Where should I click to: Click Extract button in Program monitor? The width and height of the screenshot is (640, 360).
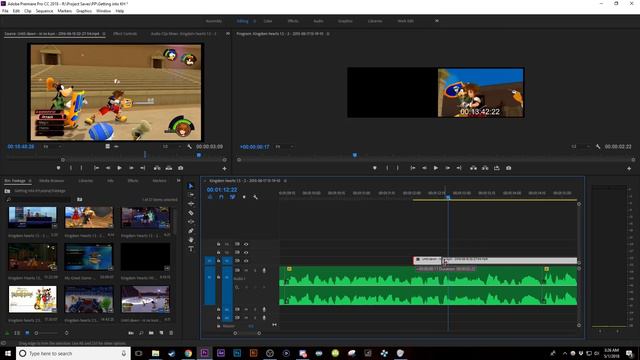pyautogui.click(x=485, y=168)
